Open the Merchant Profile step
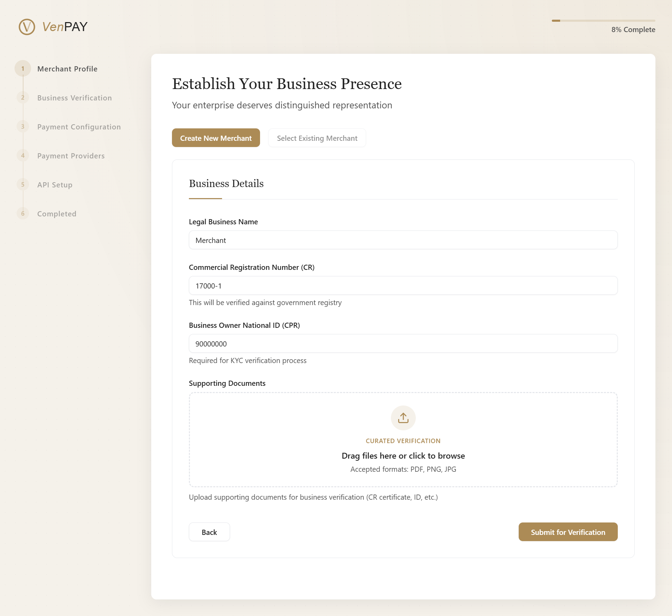The height and width of the screenshot is (616, 672). (x=67, y=69)
